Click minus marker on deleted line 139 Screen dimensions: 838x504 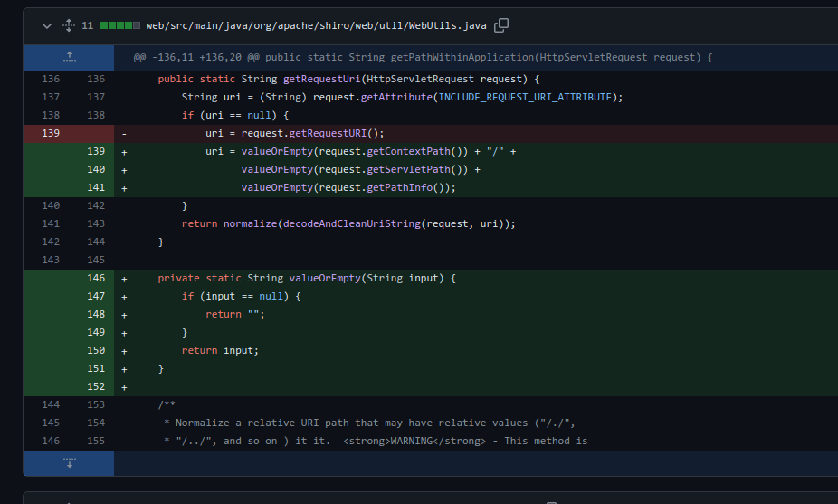click(124, 134)
